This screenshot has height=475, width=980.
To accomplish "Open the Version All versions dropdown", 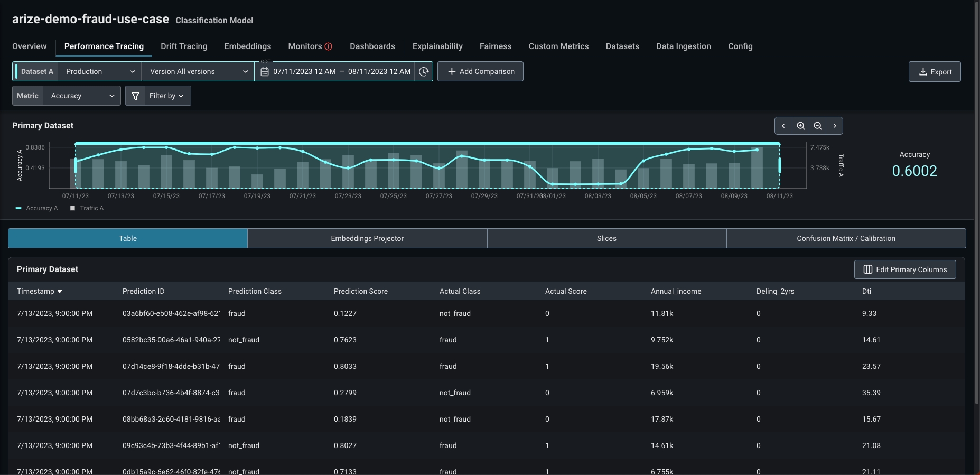I will [x=198, y=71].
